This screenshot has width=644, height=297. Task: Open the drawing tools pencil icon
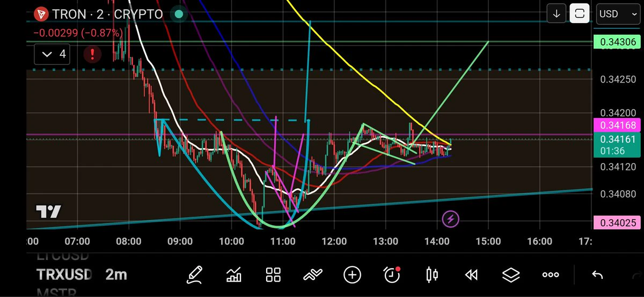pyautogui.click(x=194, y=275)
